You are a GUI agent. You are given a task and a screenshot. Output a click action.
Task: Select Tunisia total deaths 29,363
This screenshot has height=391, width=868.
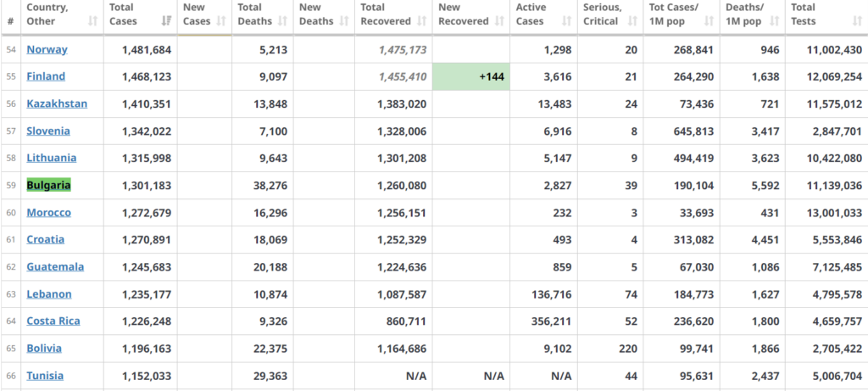pyautogui.click(x=270, y=376)
